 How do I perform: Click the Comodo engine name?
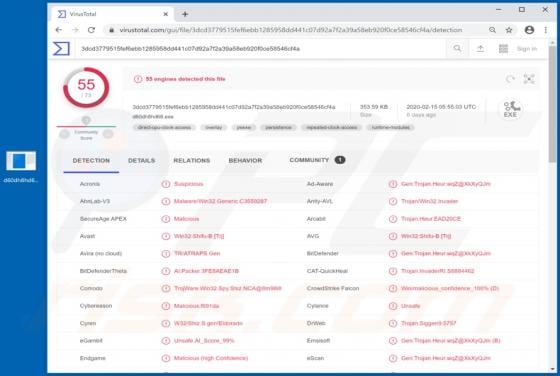tap(91, 289)
